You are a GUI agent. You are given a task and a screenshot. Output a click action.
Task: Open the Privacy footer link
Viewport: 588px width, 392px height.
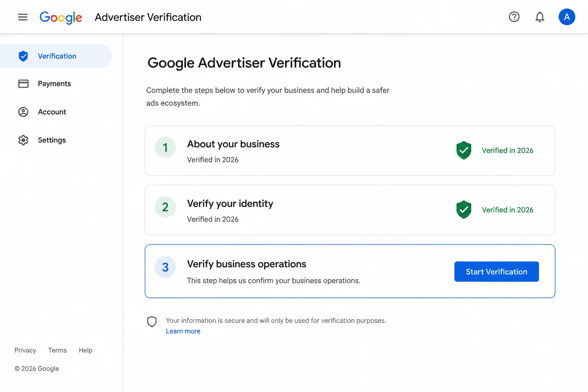pyautogui.click(x=25, y=350)
